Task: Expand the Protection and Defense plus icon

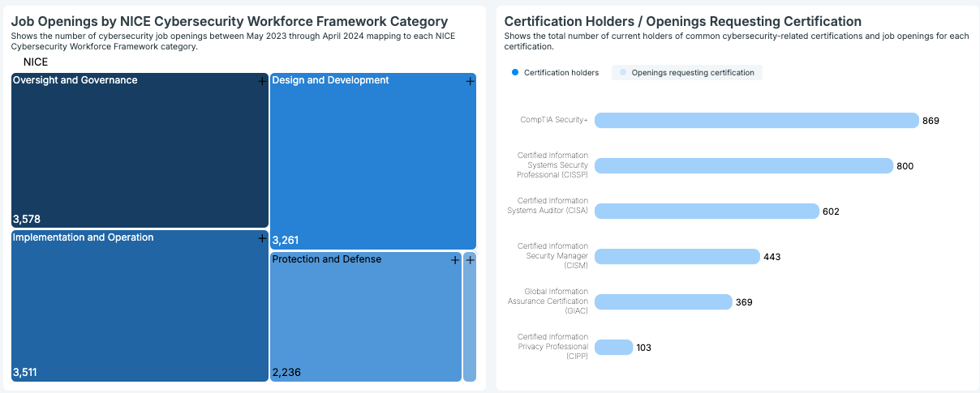Action: click(x=455, y=260)
